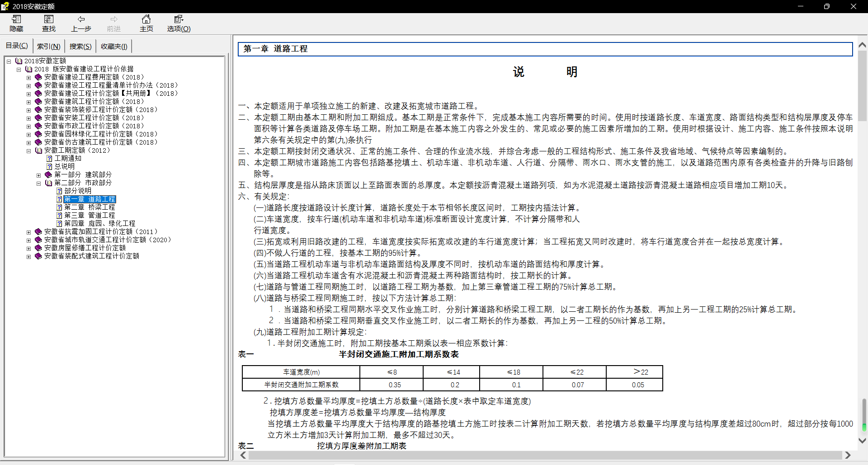Expand 安徽省建筑工程计价定额（2018） node
This screenshot has width=868, height=465.
point(28,102)
